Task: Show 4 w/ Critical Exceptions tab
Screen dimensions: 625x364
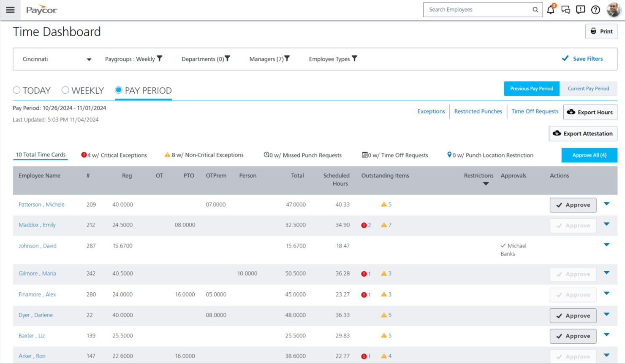Action: point(114,155)
